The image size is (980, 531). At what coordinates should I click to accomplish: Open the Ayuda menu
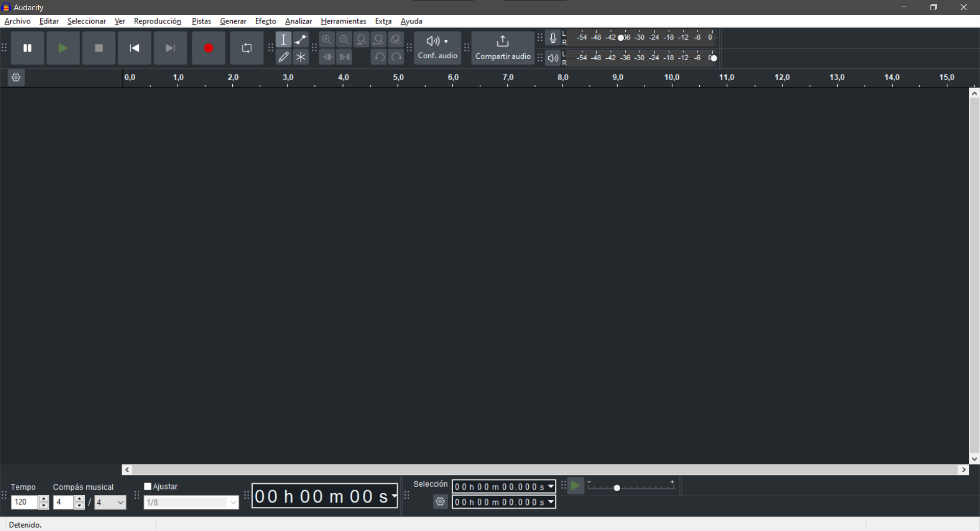411,21
